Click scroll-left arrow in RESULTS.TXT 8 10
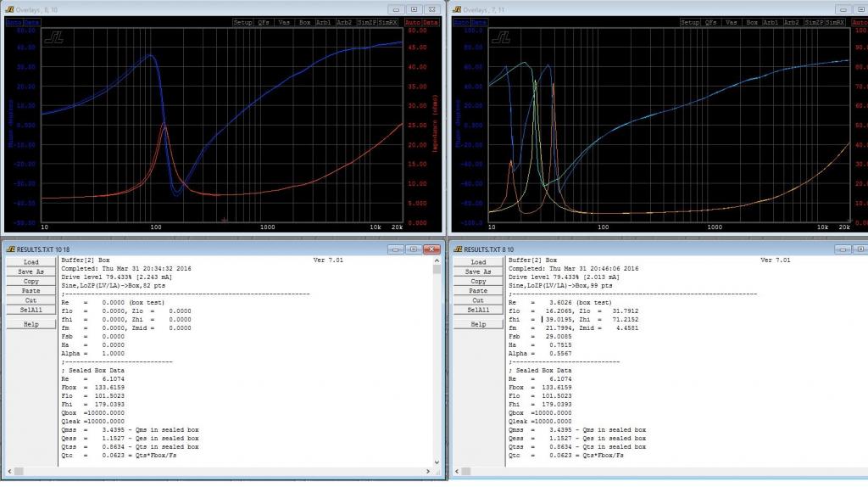Viewport: 868px width, 487px height. [457, 471]
